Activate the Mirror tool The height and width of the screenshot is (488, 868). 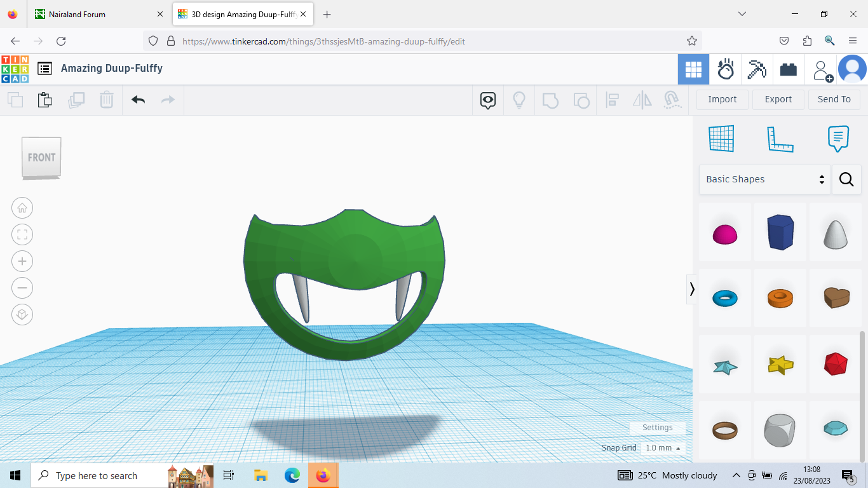(x=642, y=100)
